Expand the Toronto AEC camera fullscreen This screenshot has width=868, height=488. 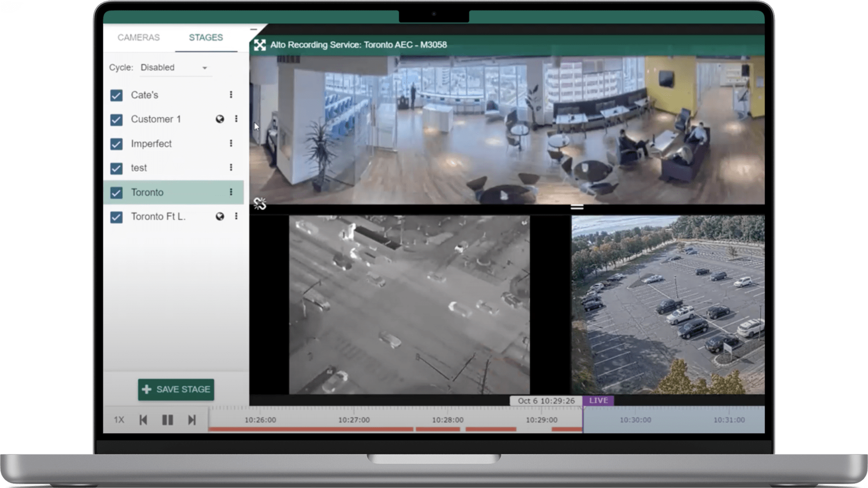(x=260, y=45)
